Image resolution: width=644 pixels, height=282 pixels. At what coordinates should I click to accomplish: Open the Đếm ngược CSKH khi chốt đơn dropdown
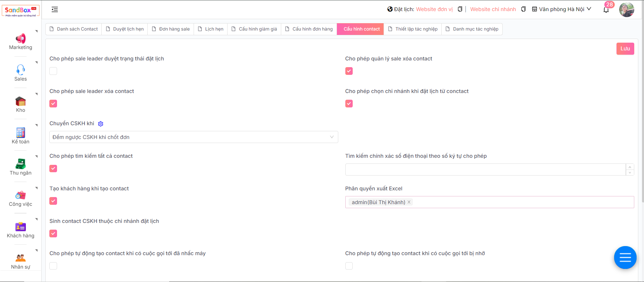[x=193, y=137]
